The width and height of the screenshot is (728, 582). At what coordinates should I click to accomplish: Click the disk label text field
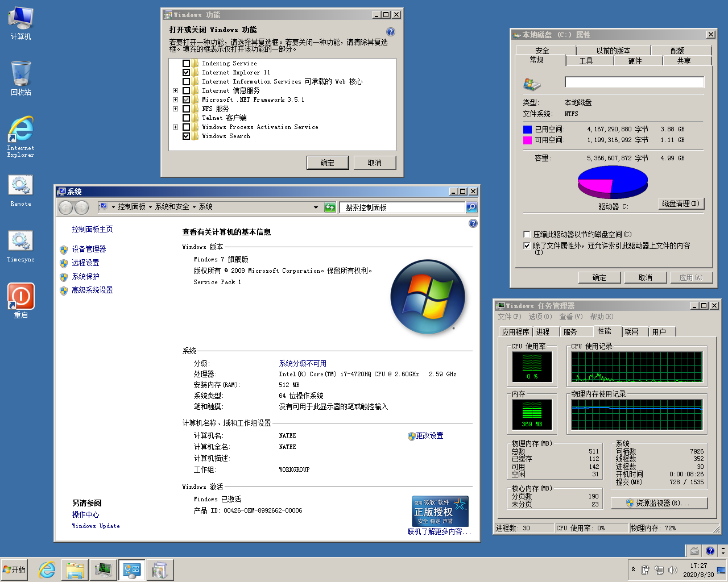point(634,82)
